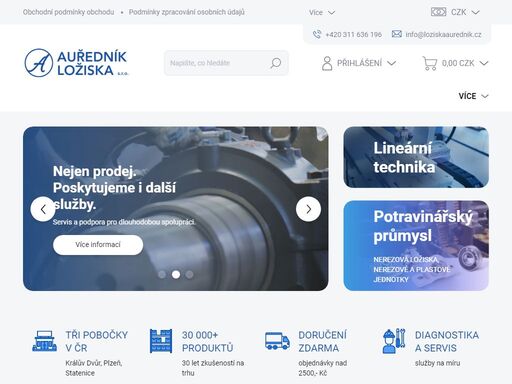Click info@loziskaaurednik.cz email link
The width and height of the screenshot is (512, 384).
click(x=443, y=34)
